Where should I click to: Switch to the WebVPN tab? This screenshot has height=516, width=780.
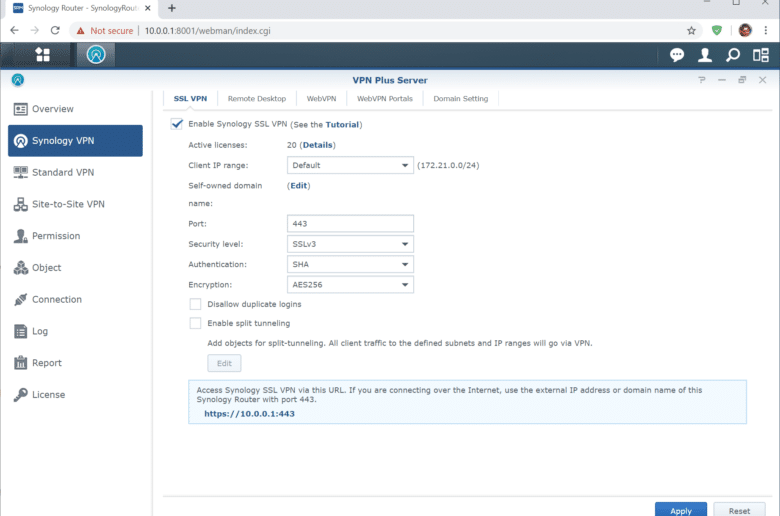(x=321, y=99)
